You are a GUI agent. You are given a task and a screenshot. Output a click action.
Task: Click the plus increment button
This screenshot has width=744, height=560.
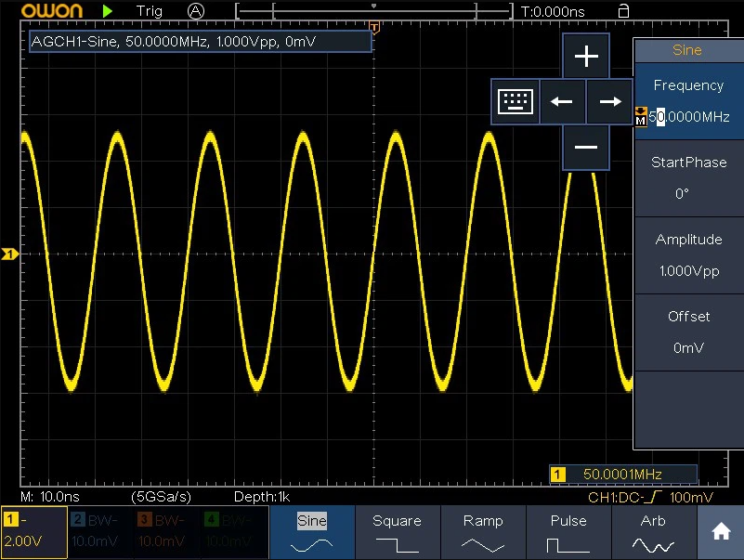point(586,57)
